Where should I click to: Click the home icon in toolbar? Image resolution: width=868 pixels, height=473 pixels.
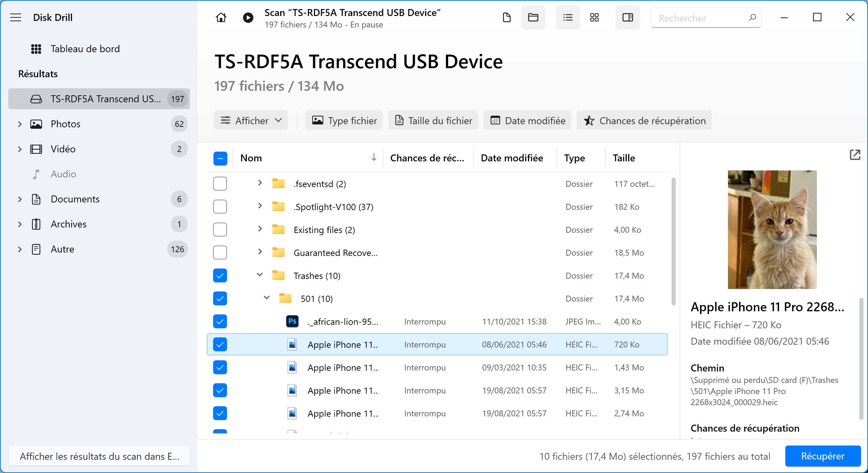[x=221, y=17]
